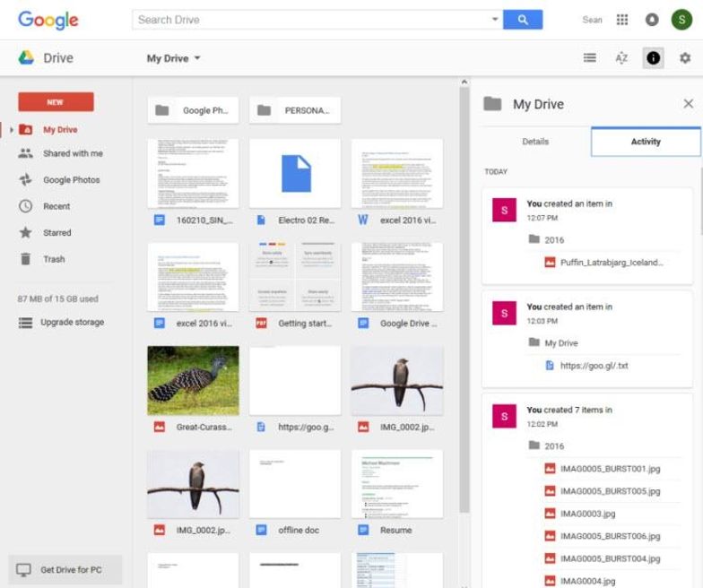The height and width of the screenshot is (588, 703).
Task: Expand the search options dropdown arrow
Action: (495, 20)
